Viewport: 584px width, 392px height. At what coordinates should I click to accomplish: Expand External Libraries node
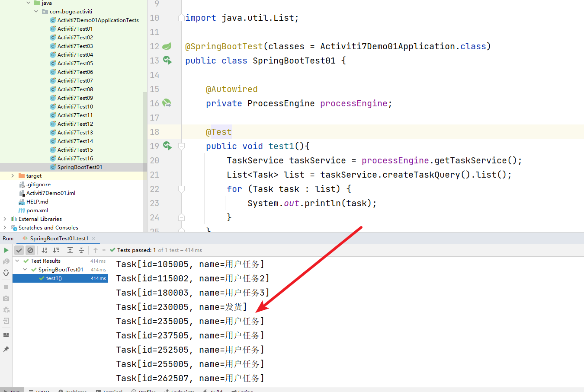(x=5, y=219)
